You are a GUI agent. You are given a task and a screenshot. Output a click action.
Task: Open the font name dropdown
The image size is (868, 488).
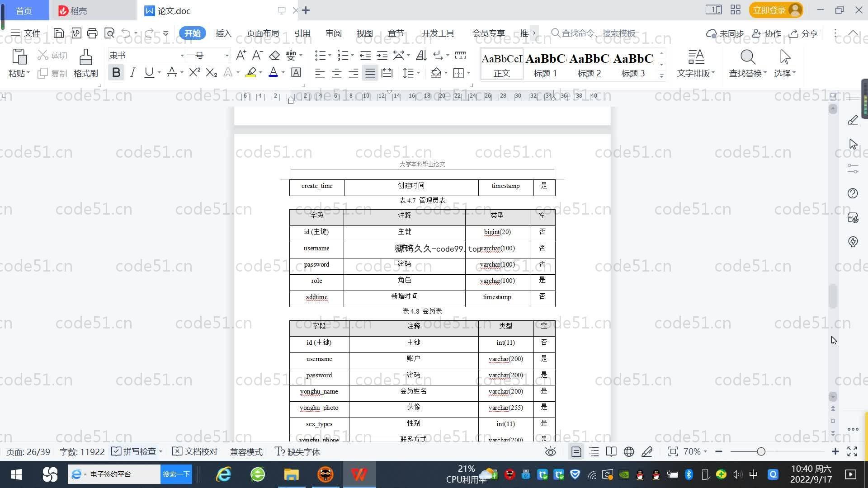pos(182,56)
